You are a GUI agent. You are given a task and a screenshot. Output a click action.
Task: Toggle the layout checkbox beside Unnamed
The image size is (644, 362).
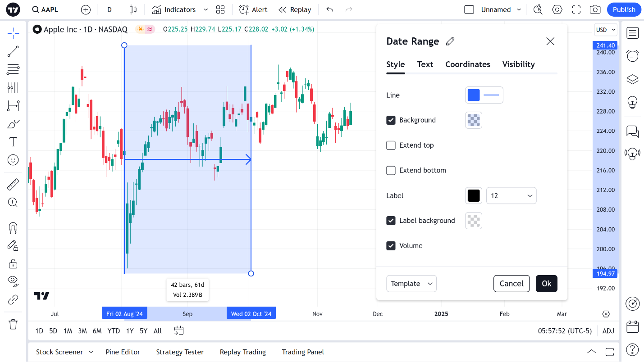point(469,9)
